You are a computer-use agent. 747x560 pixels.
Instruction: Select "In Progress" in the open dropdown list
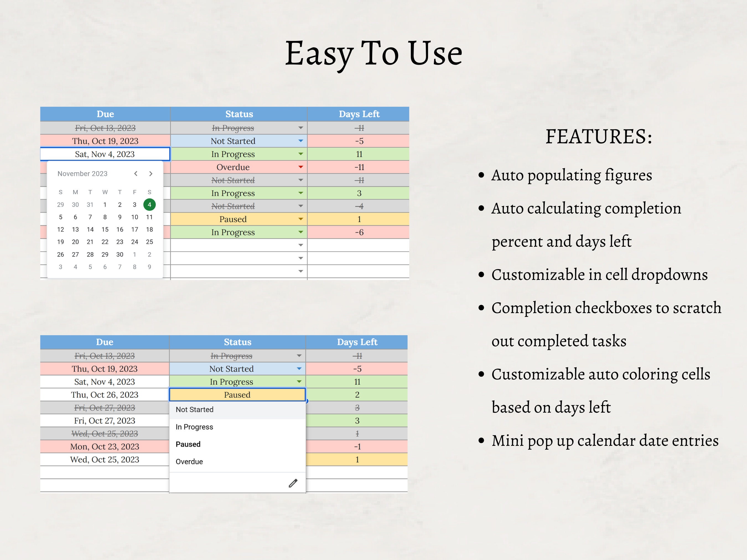(x=194, y=427)
